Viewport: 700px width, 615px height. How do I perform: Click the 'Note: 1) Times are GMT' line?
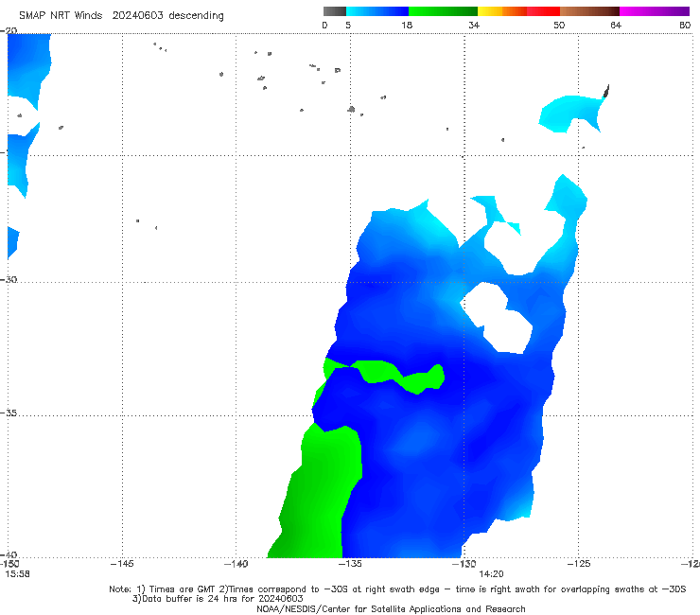coord(397,589)
